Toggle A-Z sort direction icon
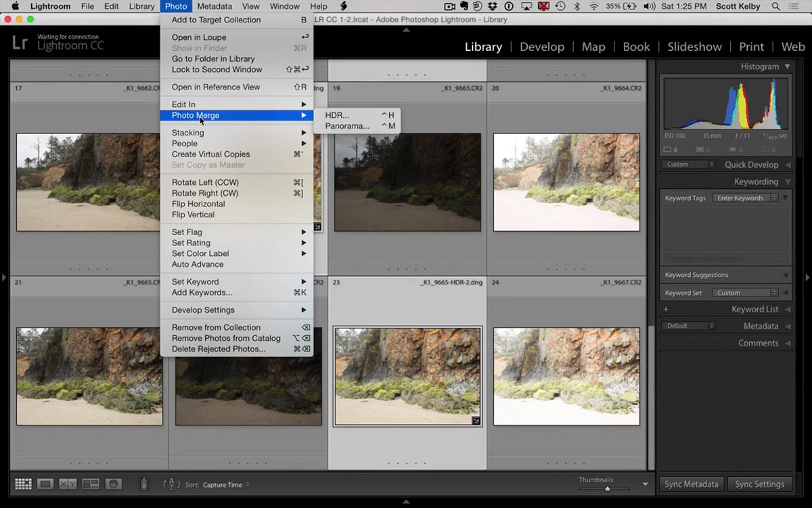The height and width of the screenshot is (508, 812). coord(172,484)
